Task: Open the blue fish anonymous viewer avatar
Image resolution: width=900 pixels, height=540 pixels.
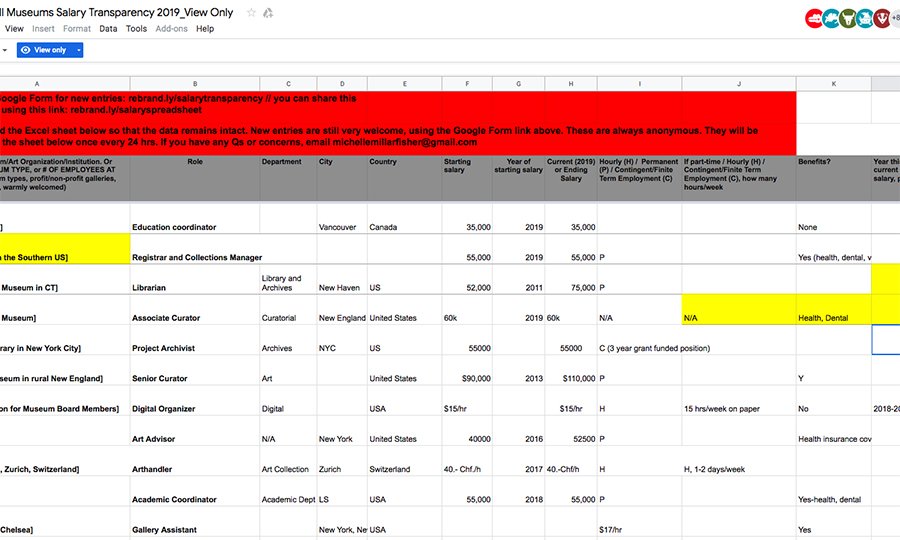Action: point(831,18)
